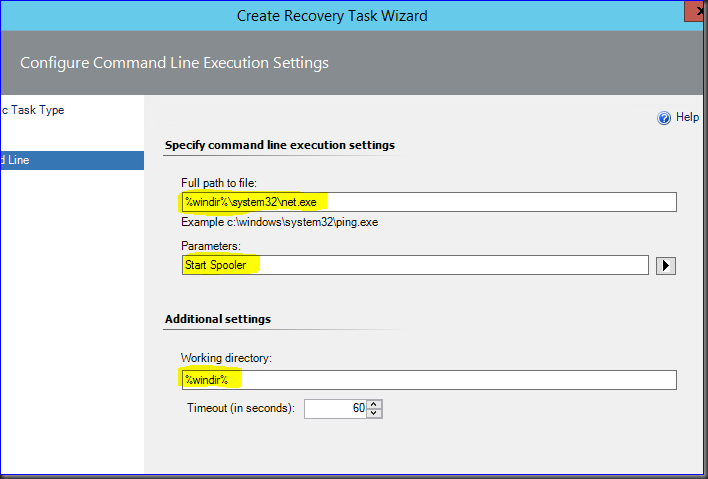Image resolution: width=708 pixels, height=479 pixels.
Task: Increase the timeout with the up arrow
Action: pyautogui.click(x=374, y=404)
